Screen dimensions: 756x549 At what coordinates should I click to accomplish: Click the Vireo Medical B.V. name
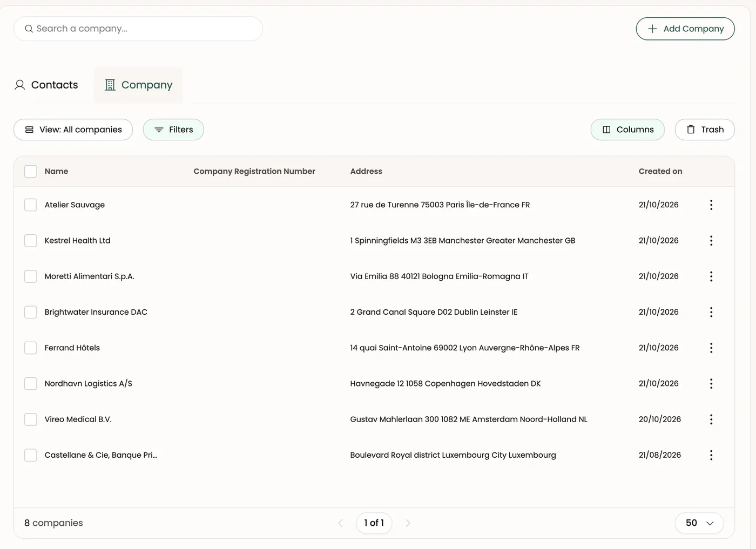click(78, 419)
